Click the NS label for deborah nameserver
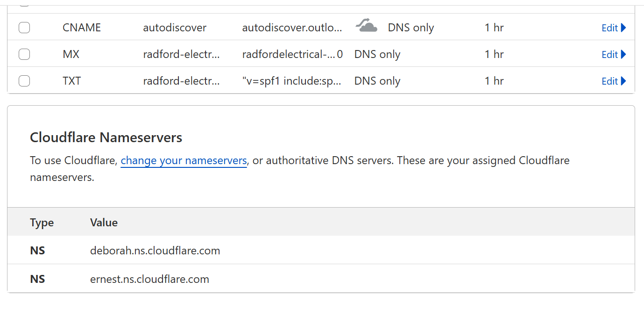This screenshot has width=644, height=310. point(37,251)
